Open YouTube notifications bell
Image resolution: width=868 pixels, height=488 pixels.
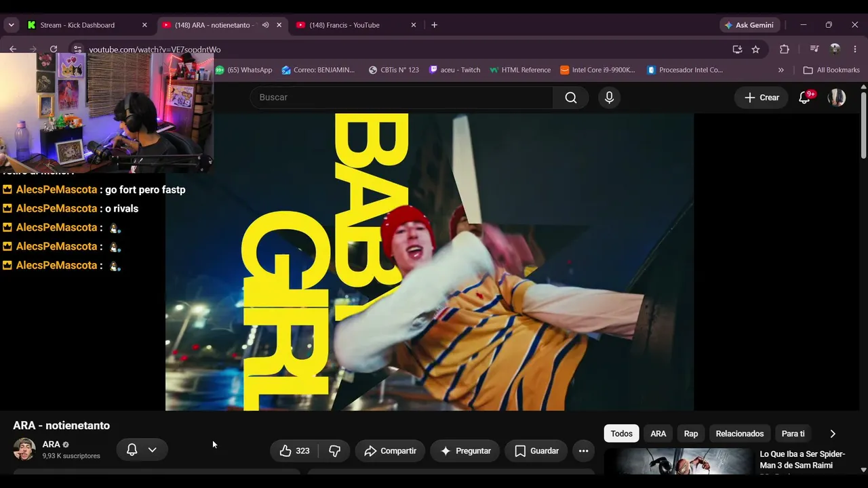(805, 98)
